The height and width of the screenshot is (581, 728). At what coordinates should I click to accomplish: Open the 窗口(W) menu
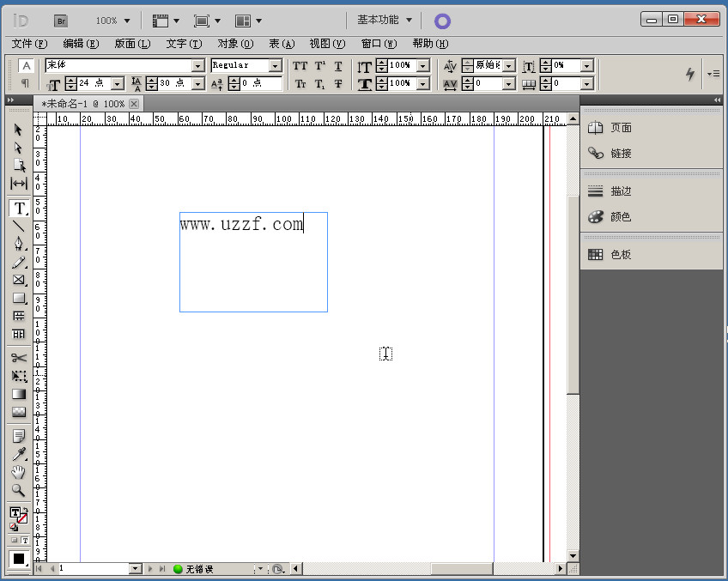pyautogui.click(x=379, y=44)
